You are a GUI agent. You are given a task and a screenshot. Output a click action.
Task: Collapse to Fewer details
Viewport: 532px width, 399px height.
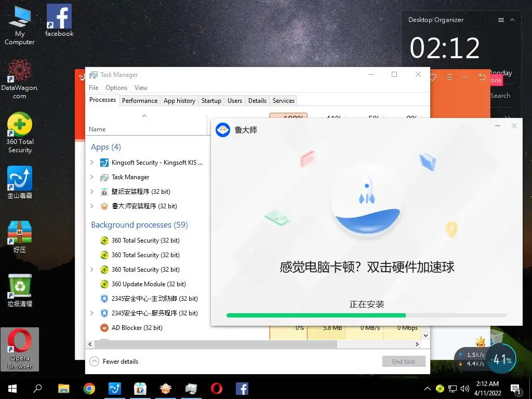(x=114, y=362)
